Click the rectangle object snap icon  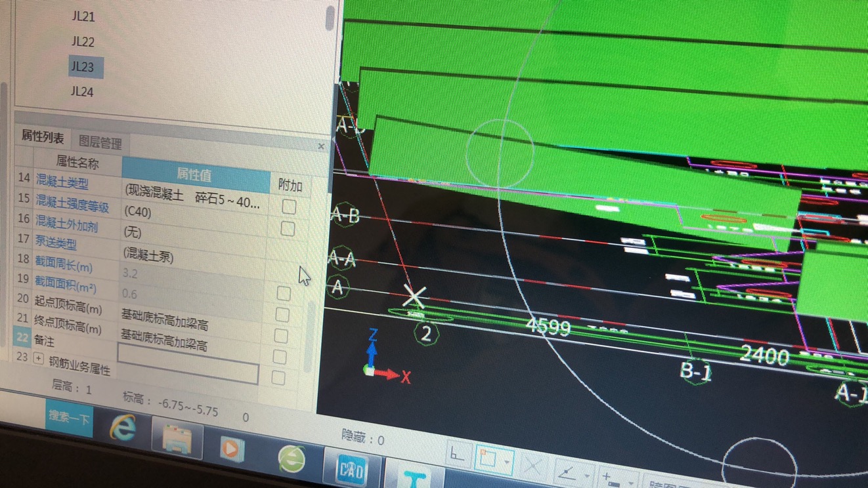pos(488,458)
